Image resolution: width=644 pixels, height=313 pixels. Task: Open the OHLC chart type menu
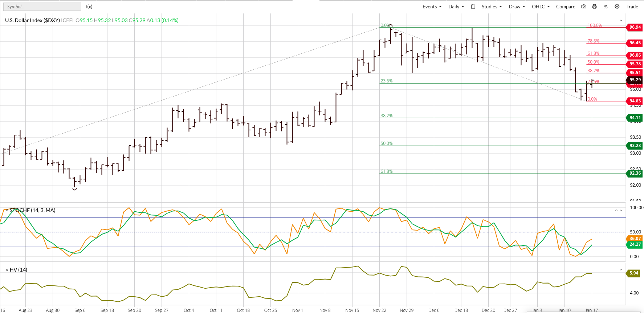click(x=541, y=7)
